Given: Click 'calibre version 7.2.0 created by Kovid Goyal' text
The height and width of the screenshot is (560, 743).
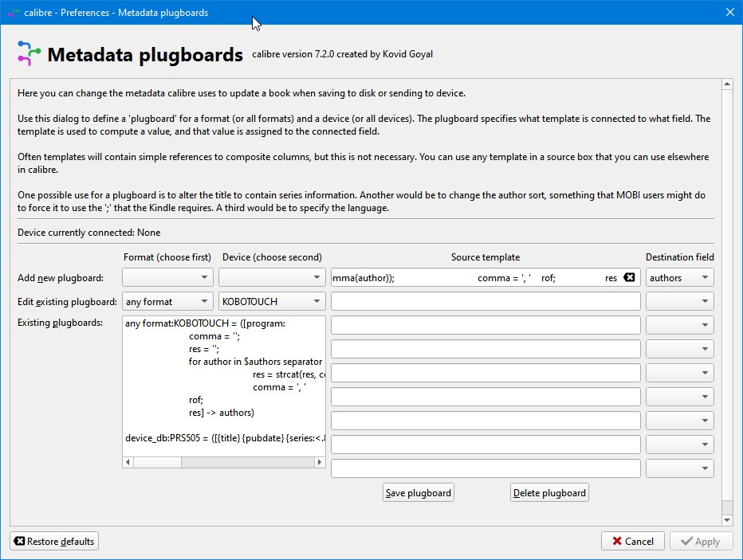Looking at the screenshot, I should pyautogui.click(x=342, y=54).
